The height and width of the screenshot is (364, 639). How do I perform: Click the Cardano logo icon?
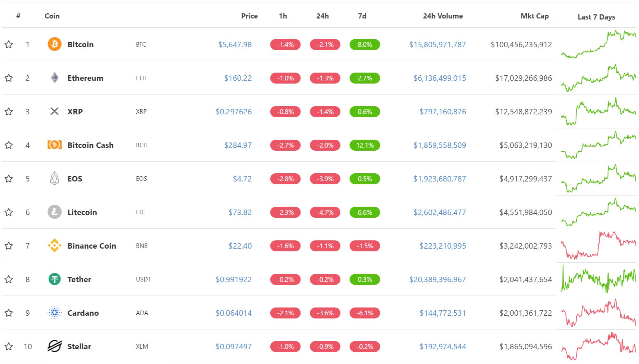point(54,313)
